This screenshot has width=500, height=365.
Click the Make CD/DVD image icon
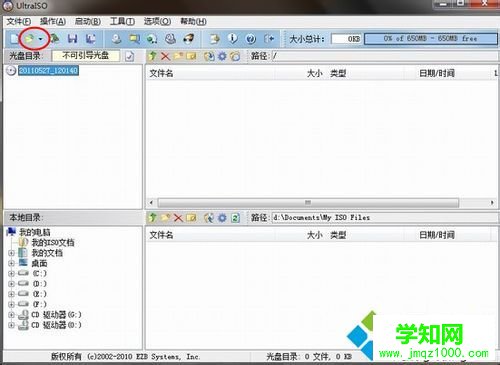tap(116, 39)
